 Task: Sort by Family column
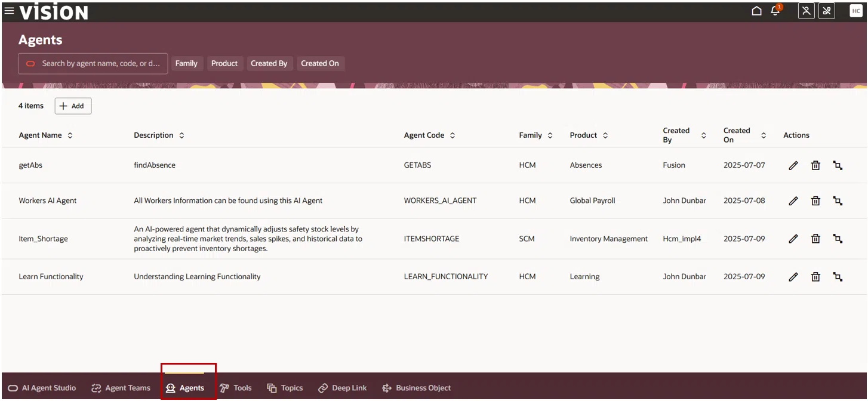point(550,135)
